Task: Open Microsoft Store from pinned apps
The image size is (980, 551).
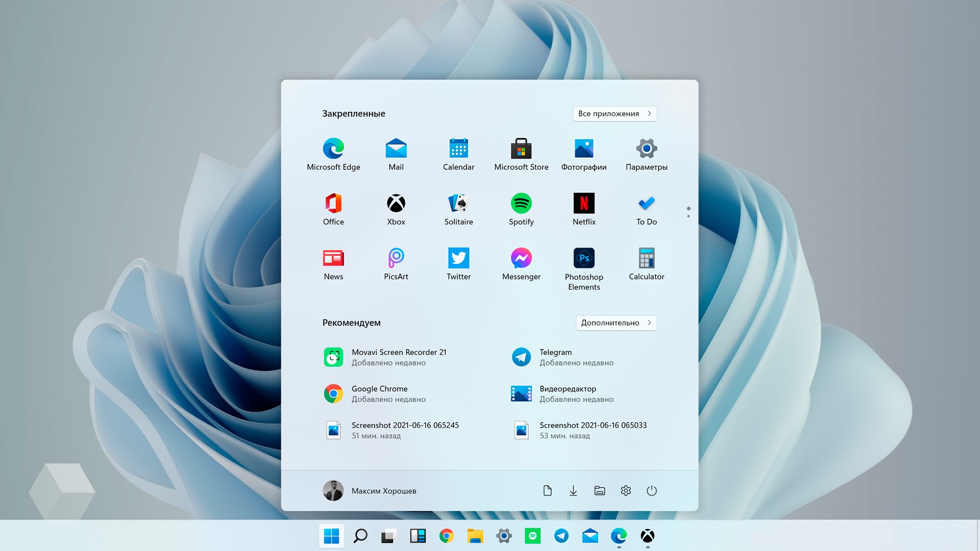Action: tap(521, 155)
